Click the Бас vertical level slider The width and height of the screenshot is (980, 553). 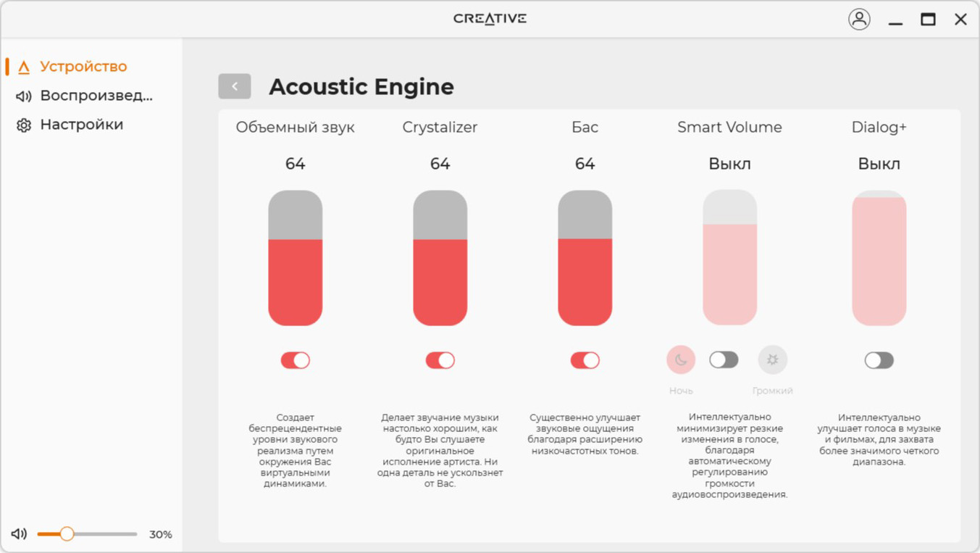coord(585,258)
